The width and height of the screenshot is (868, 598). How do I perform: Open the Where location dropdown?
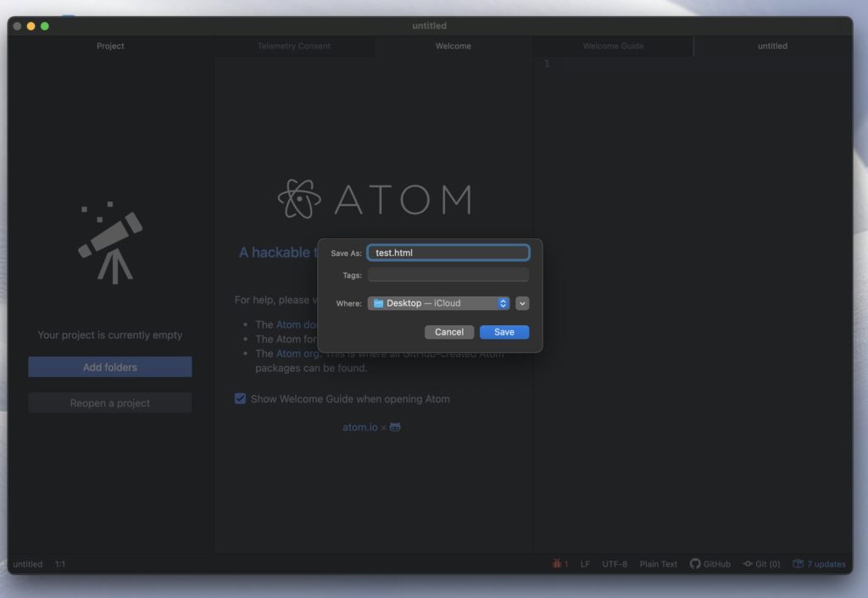click(x=438, y=303)
